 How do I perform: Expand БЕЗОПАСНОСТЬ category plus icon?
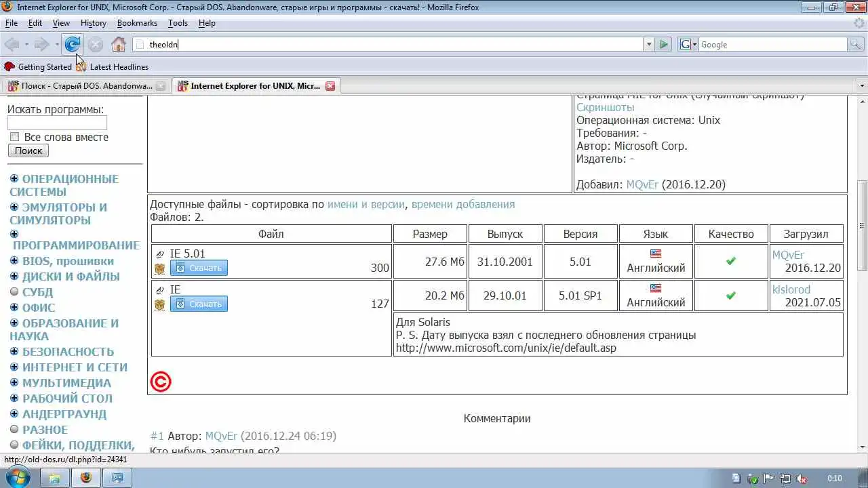coord(14,352)
